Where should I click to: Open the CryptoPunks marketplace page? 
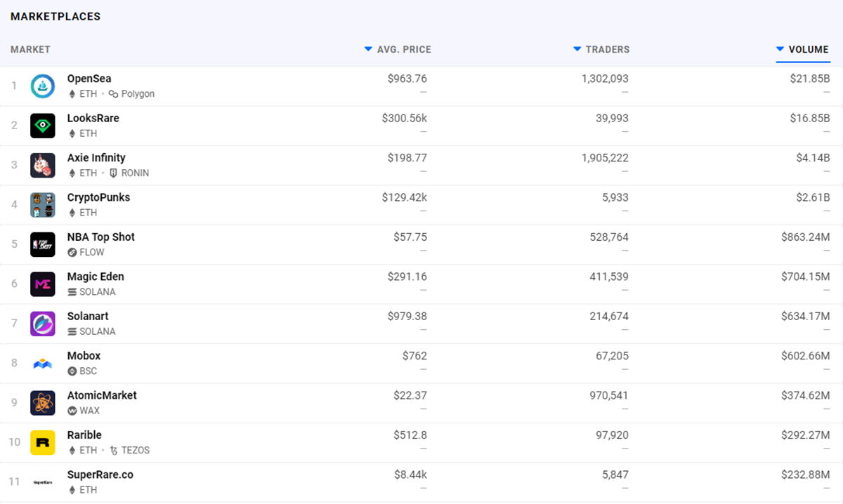click(98, 197)
